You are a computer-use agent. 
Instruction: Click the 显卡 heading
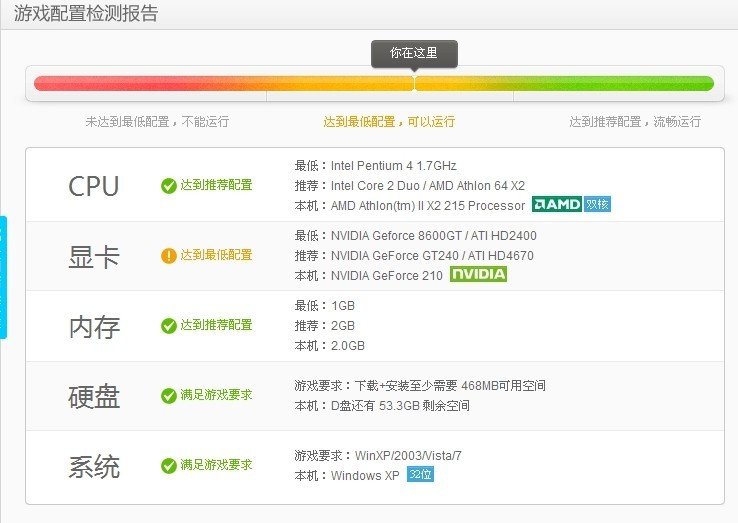point(94,257)
